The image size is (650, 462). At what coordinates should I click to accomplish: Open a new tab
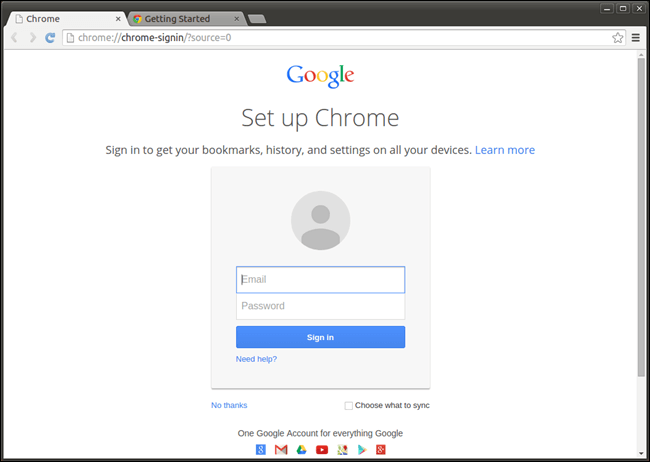coord(257,19)
